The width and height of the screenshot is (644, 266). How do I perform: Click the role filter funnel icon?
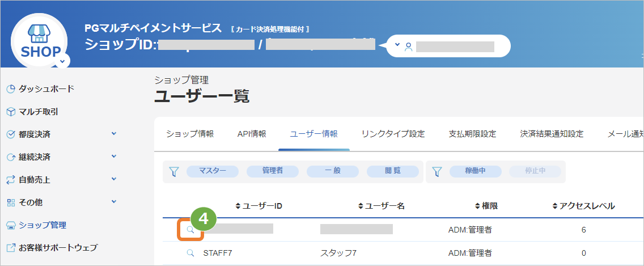coord(175,172)
